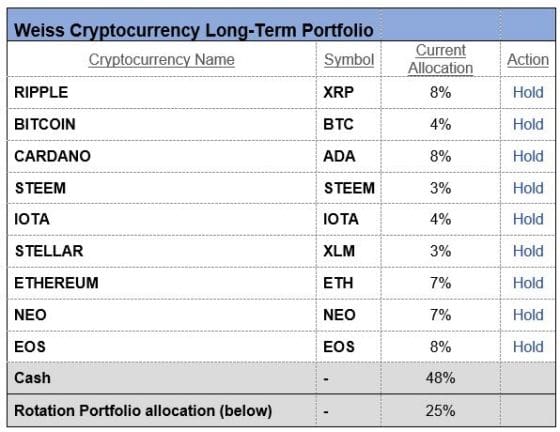Screen dimensions: 560x432
Task: Select the Hold action for BITCOIN
Action: point(528,124)
